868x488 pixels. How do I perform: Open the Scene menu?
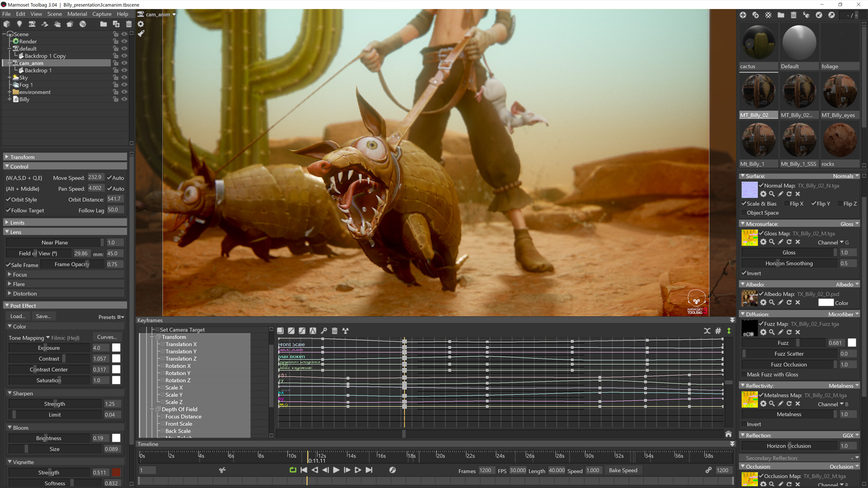(55, 14)
